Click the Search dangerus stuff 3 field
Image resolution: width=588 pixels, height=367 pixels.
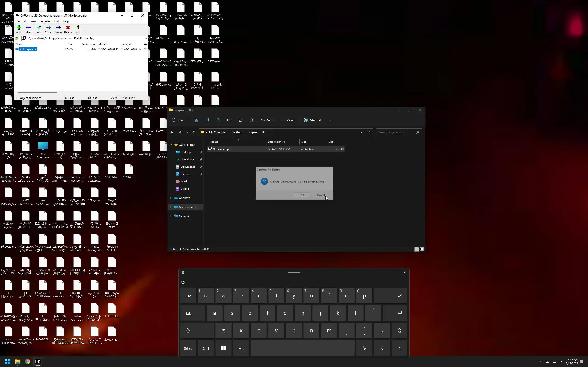pyautogui.click(x=396, y=132)
